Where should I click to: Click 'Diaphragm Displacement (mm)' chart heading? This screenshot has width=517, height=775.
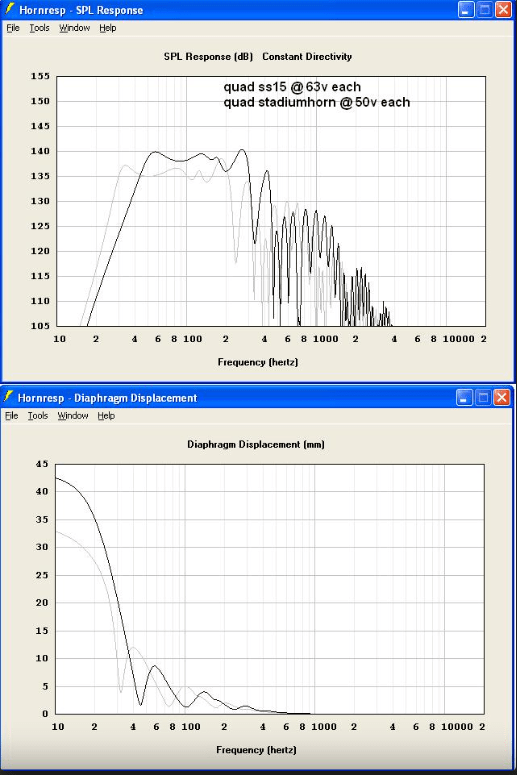coord(256,444)
